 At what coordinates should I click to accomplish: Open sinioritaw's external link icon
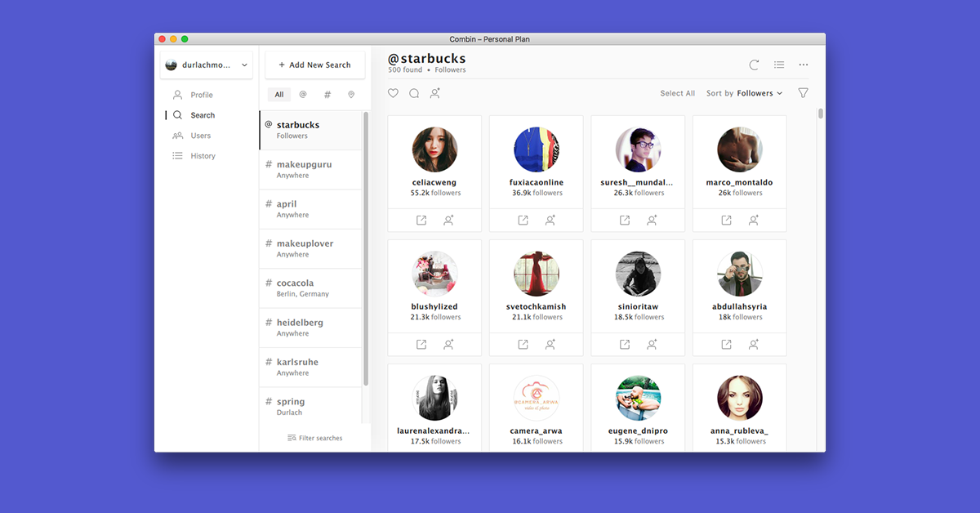coord(625,344)
